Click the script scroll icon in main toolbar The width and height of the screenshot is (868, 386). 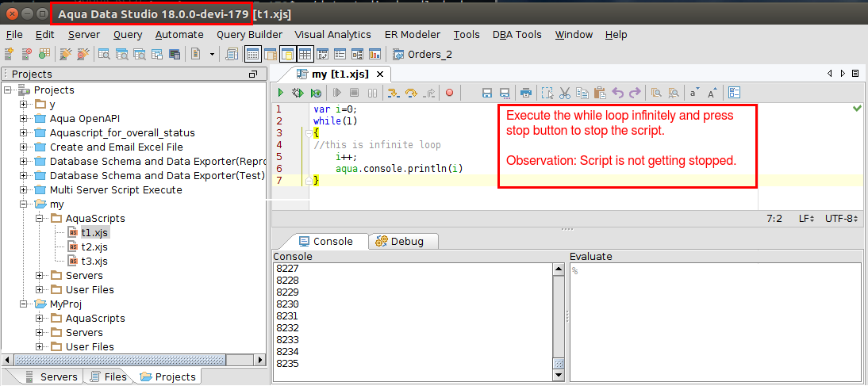[232, 54]
